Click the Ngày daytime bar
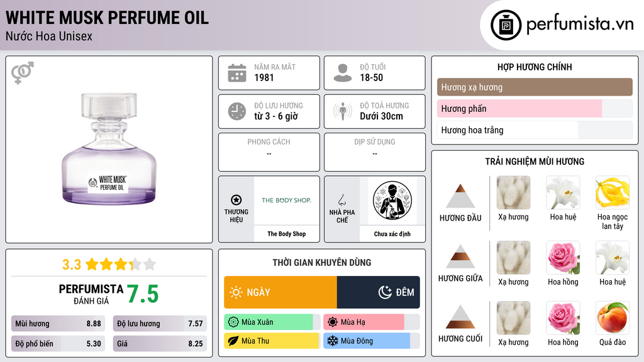Viewport: 644px width, 362px height. (280, 292)
